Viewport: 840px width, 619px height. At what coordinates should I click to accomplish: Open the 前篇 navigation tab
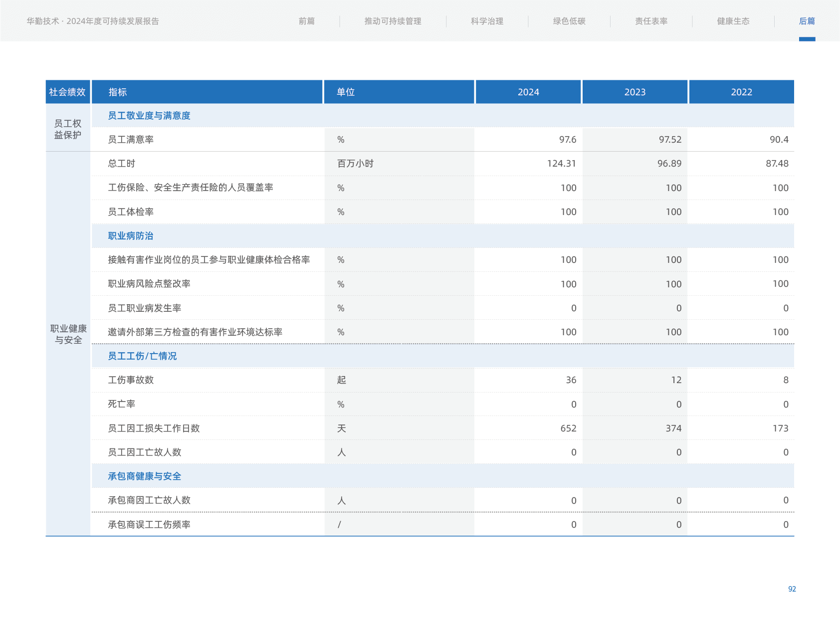click(x=306, y=21)
